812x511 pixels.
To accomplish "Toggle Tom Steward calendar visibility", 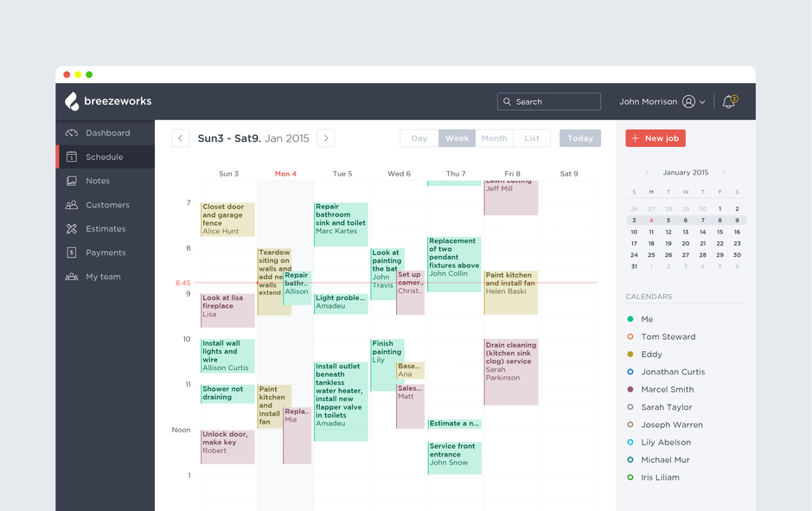I will point(630,336).
